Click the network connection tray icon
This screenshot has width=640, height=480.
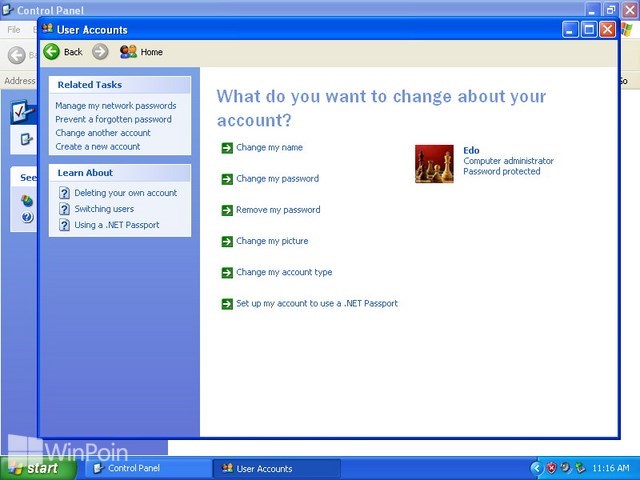click(x=580, y=468)
